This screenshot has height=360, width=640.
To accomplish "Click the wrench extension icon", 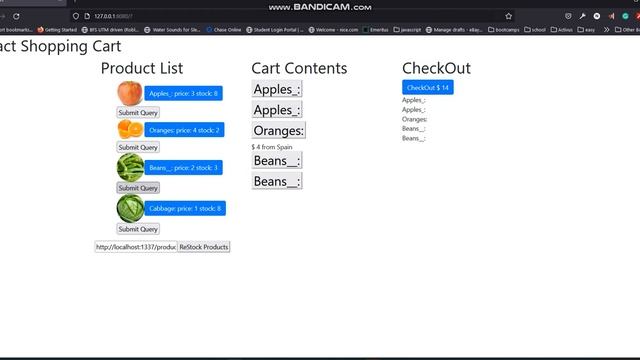I will [582, 16].
